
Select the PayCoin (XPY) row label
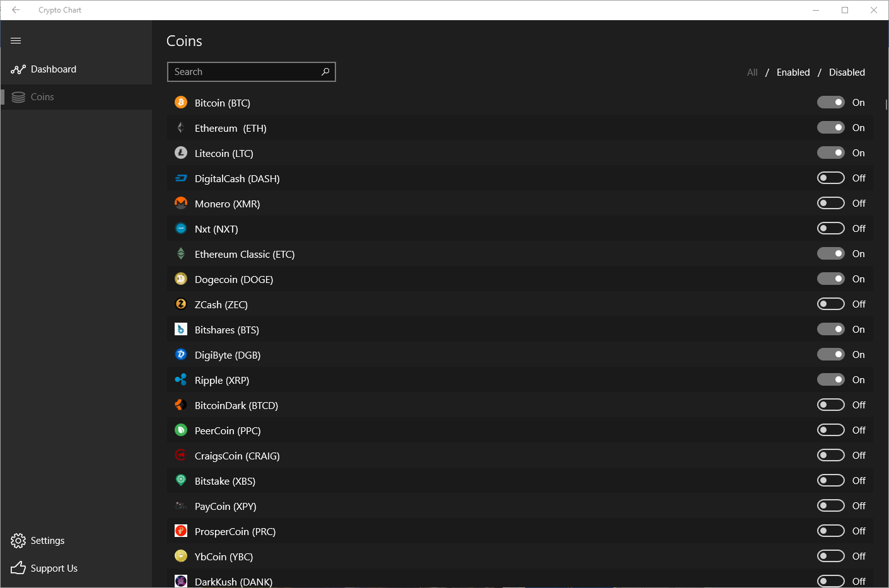click(226, 506)
